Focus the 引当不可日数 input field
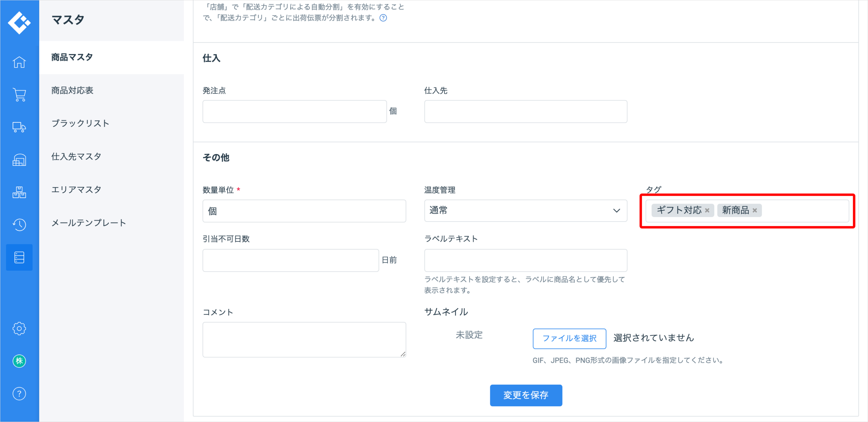Screen dimensions: 868x422 [x=291, y=261]
